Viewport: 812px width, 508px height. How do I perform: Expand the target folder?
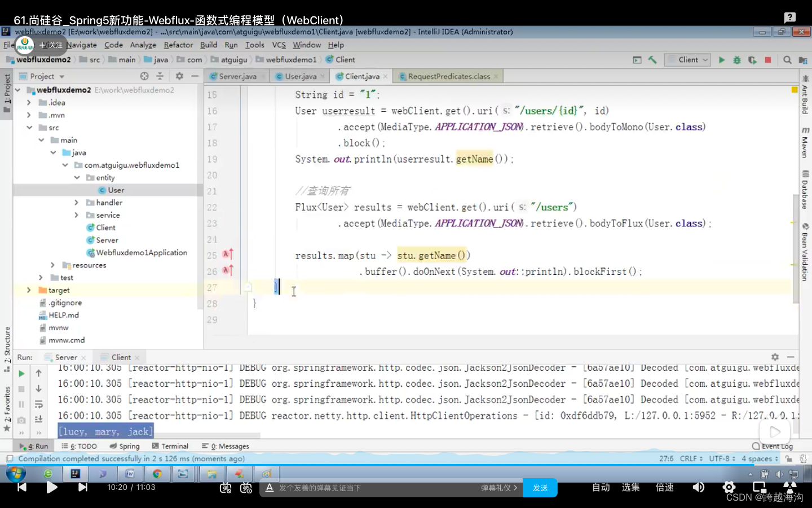tap(29, 290)
